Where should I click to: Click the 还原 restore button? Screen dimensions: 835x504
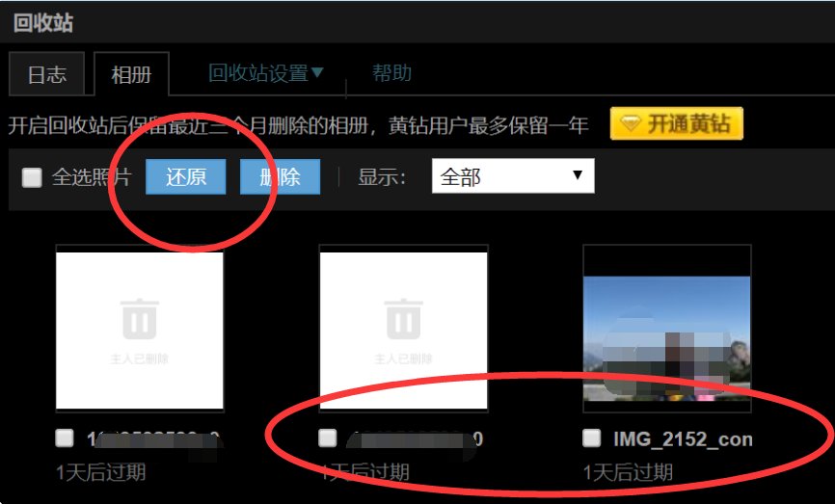(x=185, y=176)
